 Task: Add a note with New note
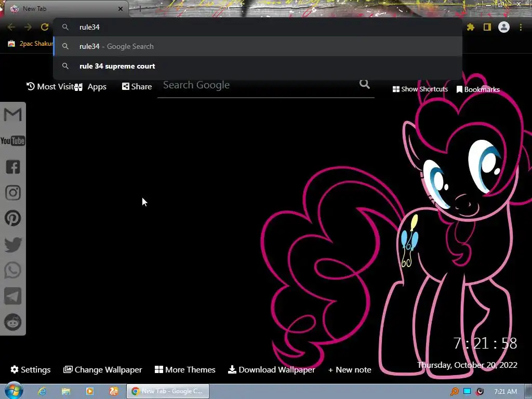[x=350, y=370]
